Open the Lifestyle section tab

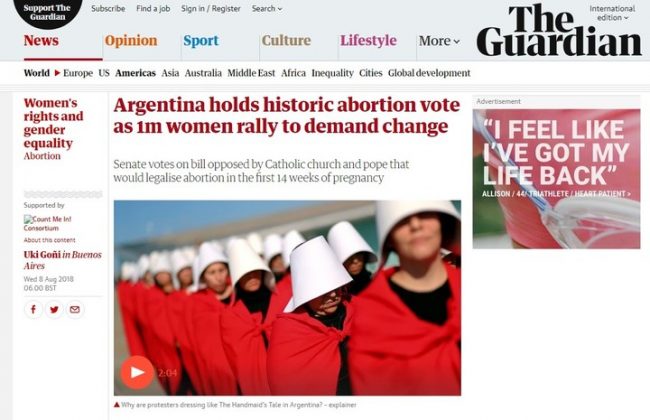pos(368,40)
